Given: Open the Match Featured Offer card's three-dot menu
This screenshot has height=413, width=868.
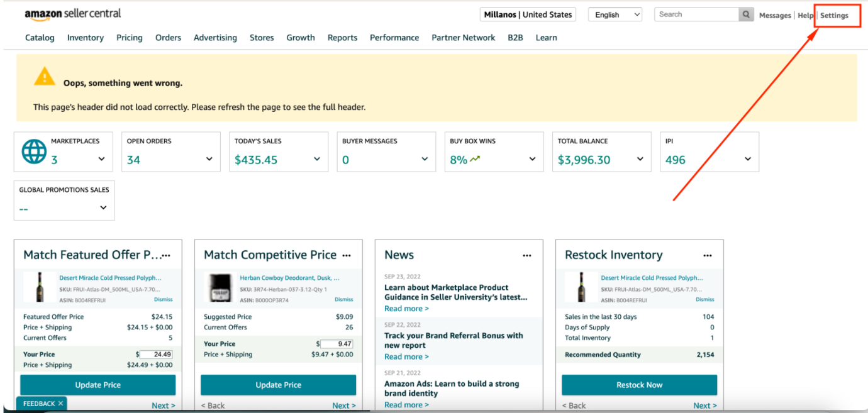Looking at the screenshot, I should [x=166, y=255].
